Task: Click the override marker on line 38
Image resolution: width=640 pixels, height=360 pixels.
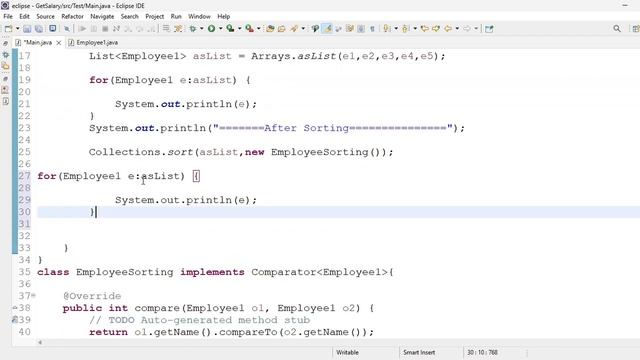Action: tap(15, 308)
